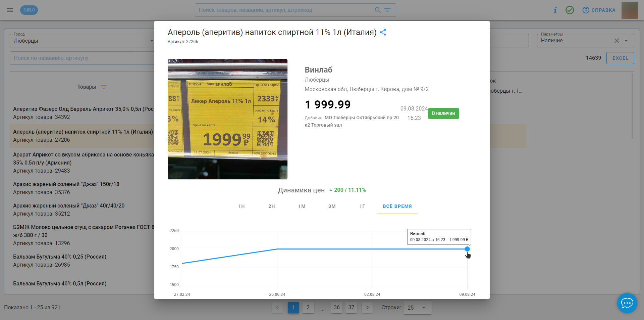The height and width of the screenshot is (320, 644).
Task: Export list with the EXCEL button
Action: coord(620,58)
